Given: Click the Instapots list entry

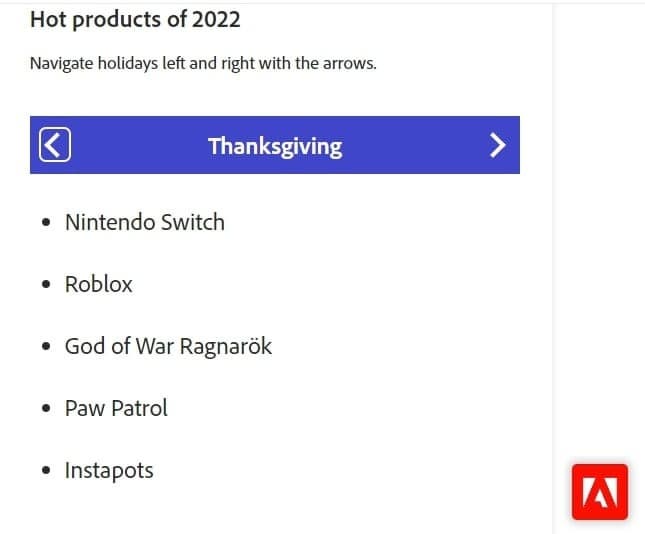Looking at the screenshot, I should tap(109, 470).
